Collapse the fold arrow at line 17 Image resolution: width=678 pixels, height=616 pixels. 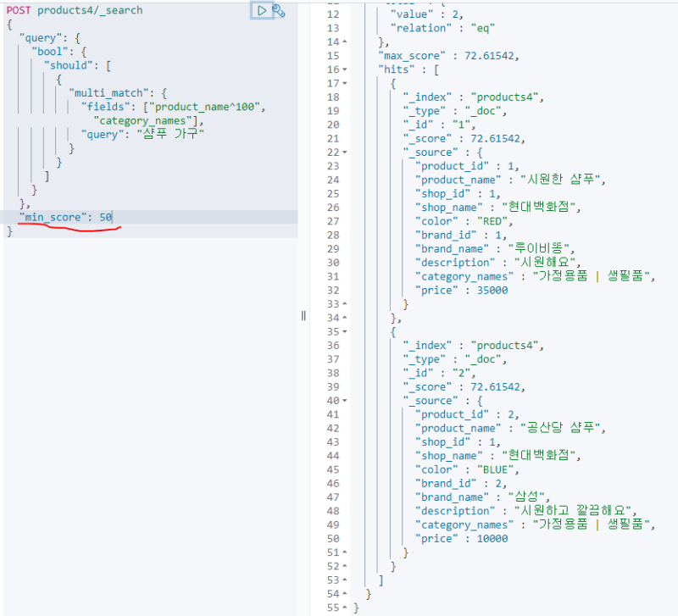[x=345, y=83]
